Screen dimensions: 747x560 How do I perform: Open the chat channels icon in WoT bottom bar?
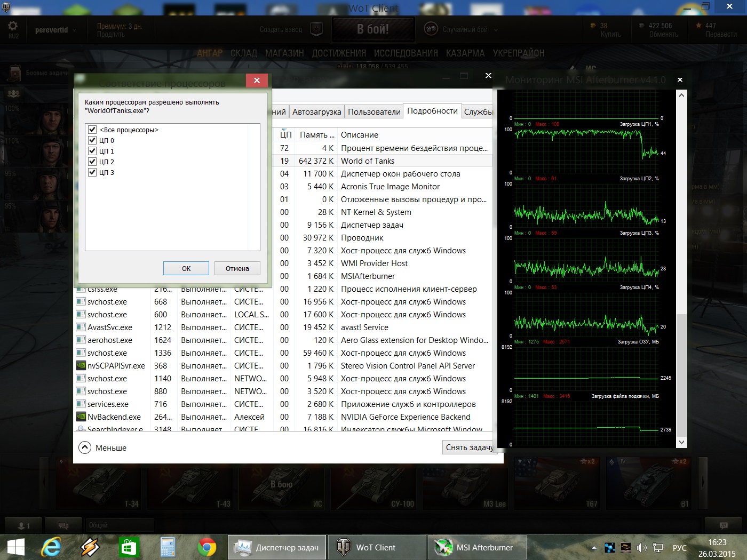(63, 525)
